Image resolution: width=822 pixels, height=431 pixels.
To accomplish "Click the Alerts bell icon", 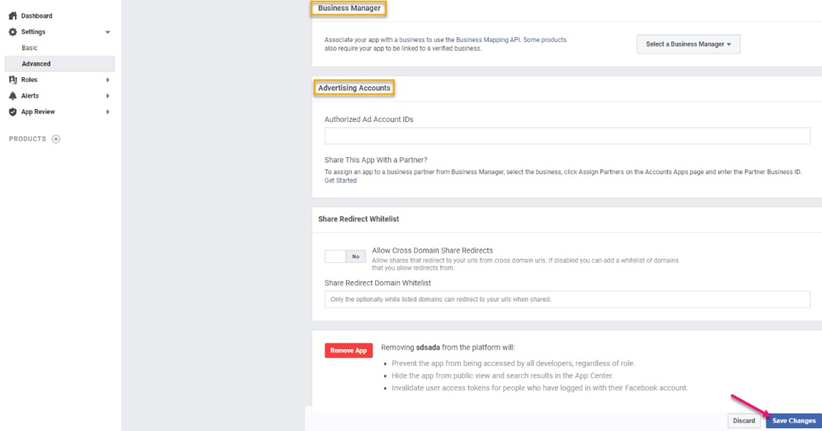I will pyautogui.click(x=13, y=96).
